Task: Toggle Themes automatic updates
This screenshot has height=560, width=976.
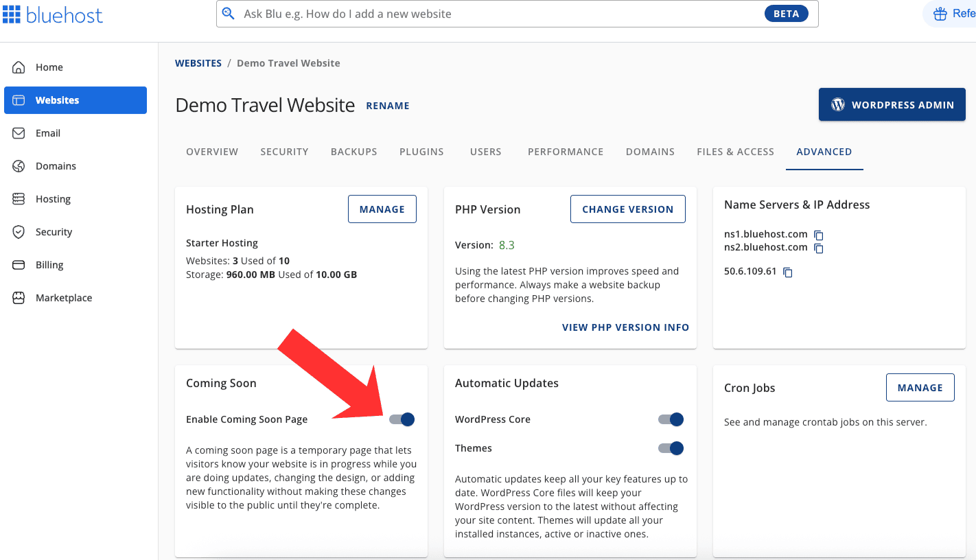Action: pyautogui.click(x=671, y=448)
